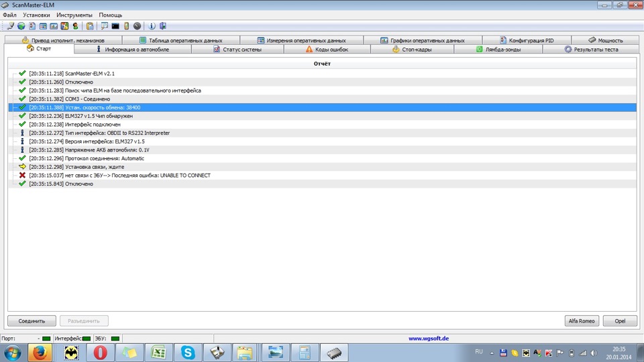
Task: Click the live data table toolbar icon
Action: click(43, 26)
